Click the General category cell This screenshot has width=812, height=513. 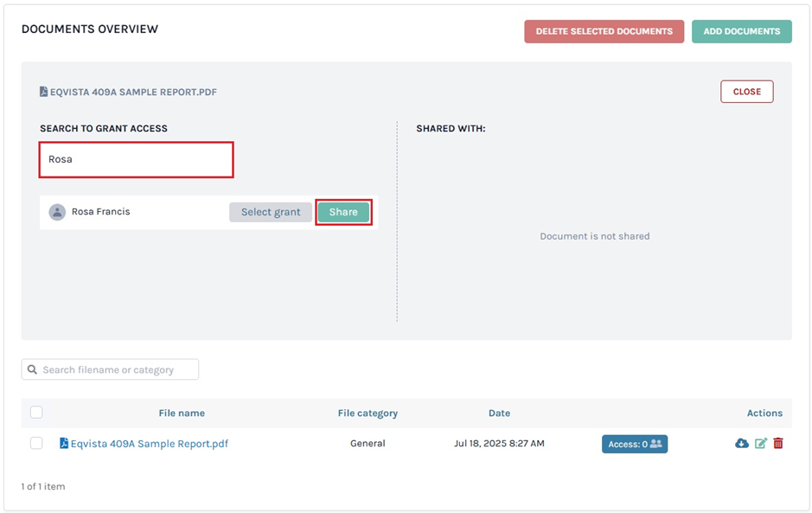(368, 443)
